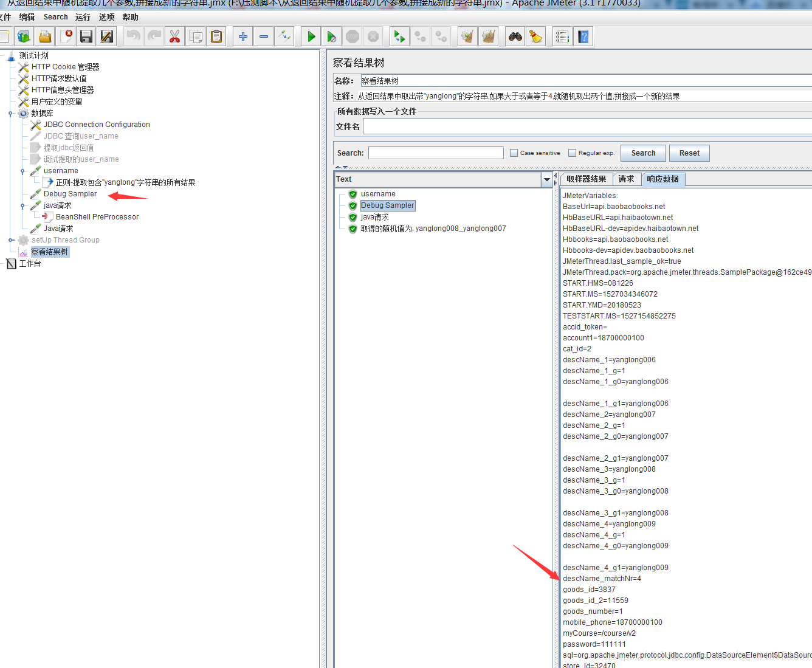Select JDBC Connection Configuration tree item
The image size is (812, 668).
tap(97, 125)
